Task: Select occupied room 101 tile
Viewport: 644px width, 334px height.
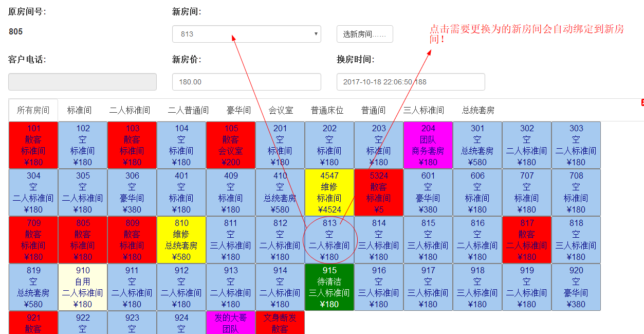Action: 33,145
